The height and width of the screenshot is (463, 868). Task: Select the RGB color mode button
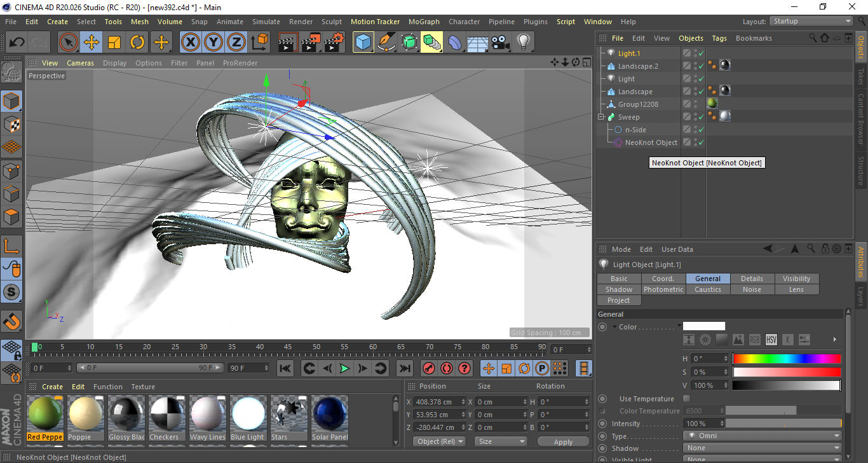(755, 340)
